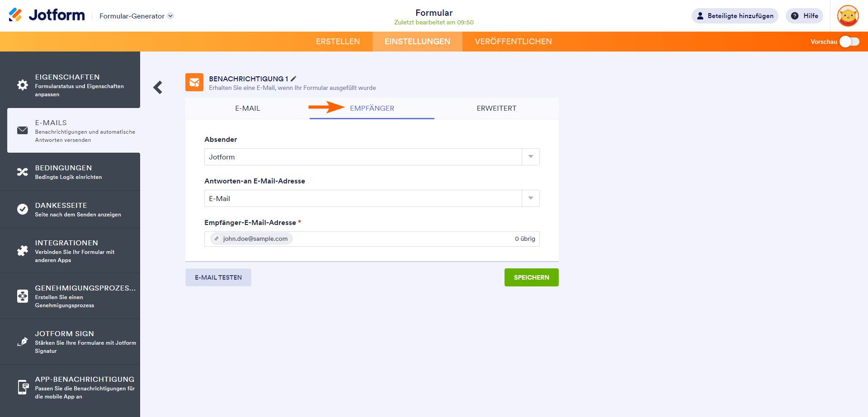Click the Empfänger-E-Mail-Adresse input field
Image resolution: width=868 pixels, height=417 pixels.
point(398,239)
